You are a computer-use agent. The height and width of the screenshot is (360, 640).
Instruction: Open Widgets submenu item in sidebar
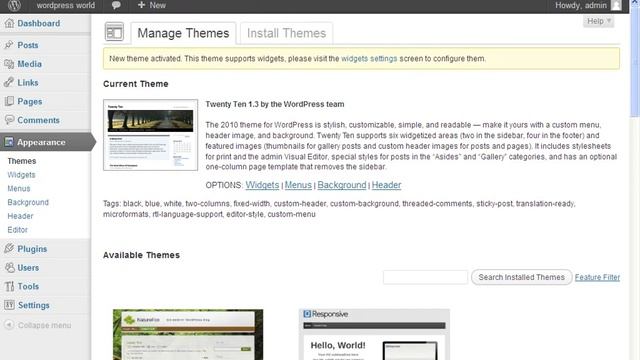21,175
